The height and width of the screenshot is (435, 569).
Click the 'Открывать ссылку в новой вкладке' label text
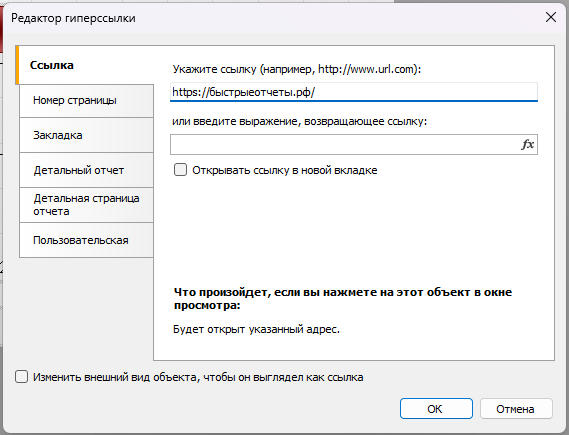coord(284,170)
